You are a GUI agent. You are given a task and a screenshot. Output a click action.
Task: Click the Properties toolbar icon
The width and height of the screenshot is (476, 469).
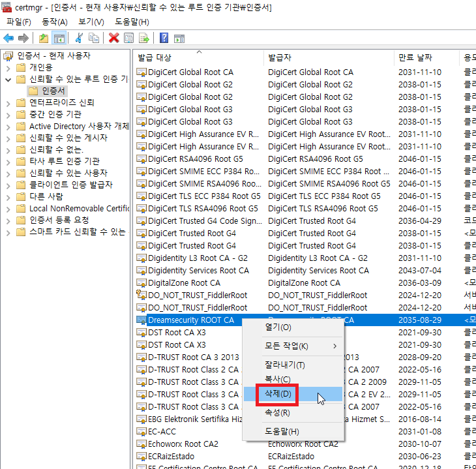click(128, 38)
